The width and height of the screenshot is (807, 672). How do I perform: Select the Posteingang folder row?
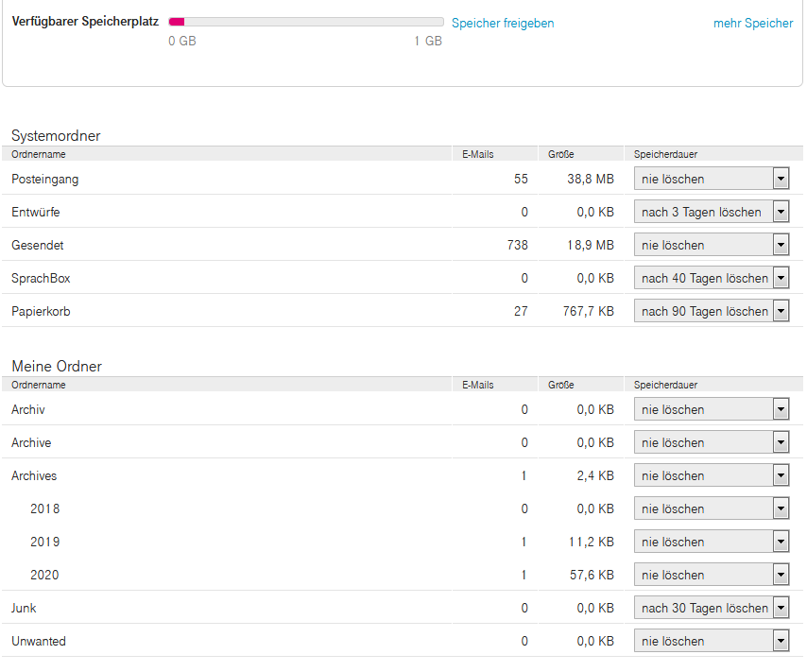click(x=45, y=180)
